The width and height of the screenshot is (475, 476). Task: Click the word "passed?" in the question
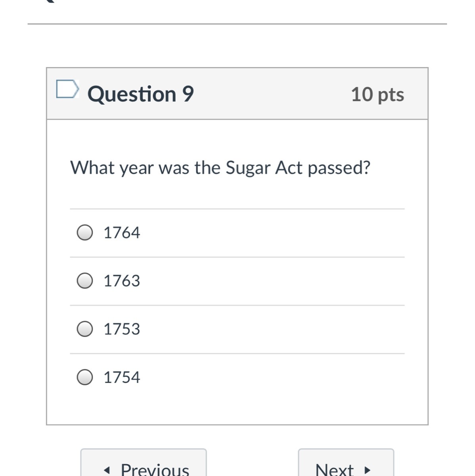point(339,168)
